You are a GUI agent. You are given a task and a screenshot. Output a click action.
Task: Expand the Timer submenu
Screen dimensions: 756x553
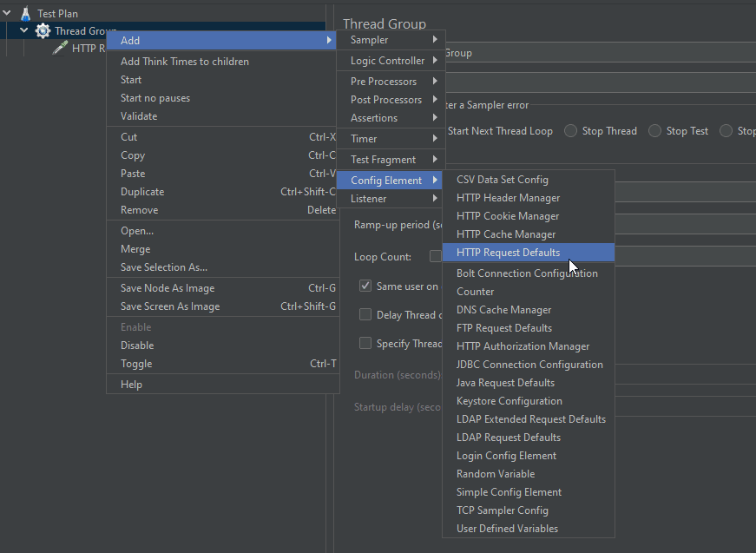pos(391,139)
